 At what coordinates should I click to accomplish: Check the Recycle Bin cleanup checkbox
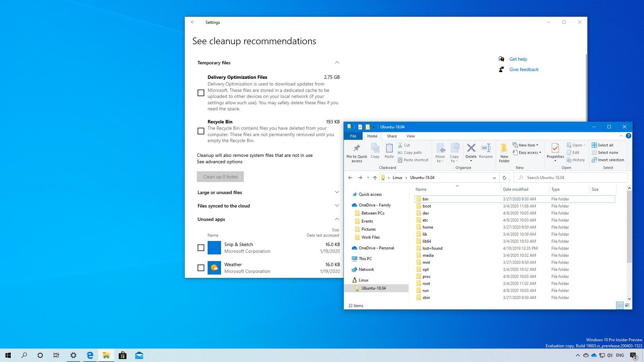point(201,131)
